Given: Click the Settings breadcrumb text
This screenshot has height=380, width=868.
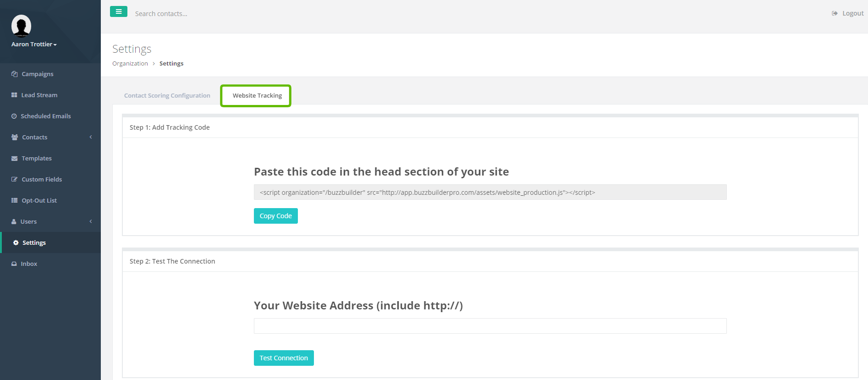Looking at the screenshot, I should point(171,63).
